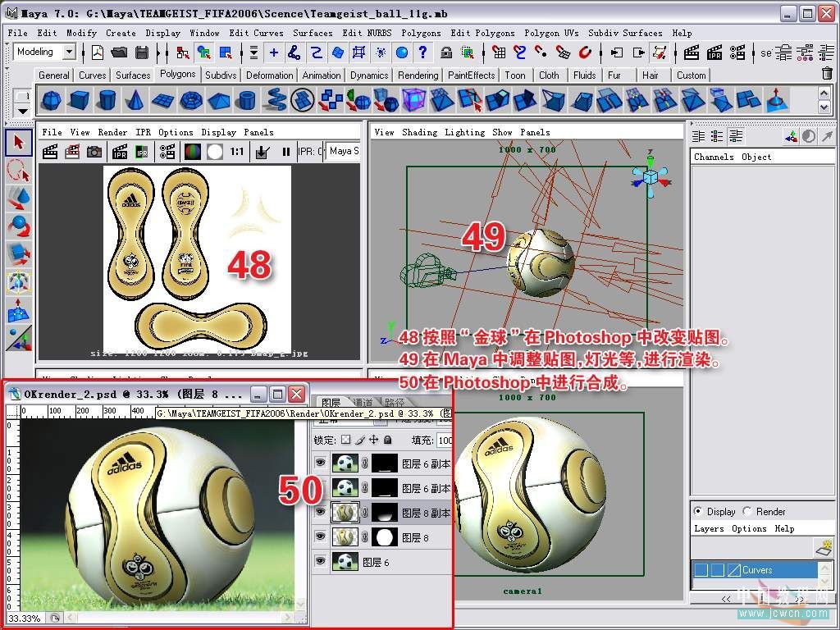
Task: Create a new scene from status line
Action: tap(98, 52)
